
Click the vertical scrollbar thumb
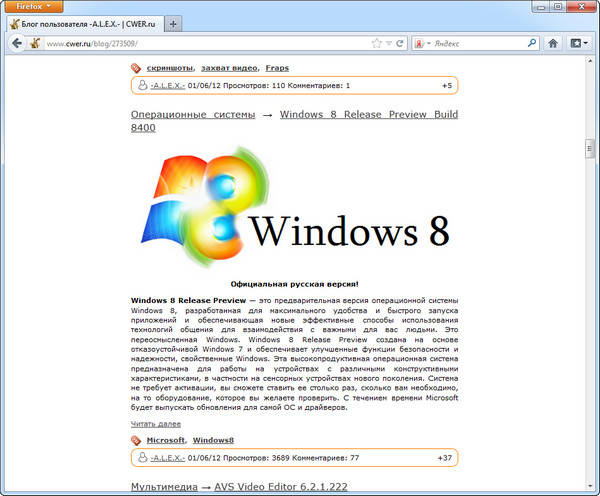click(x=590, y=149)
